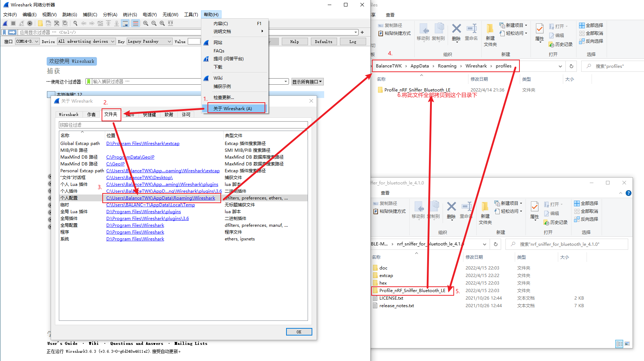Refresh the profiles folder address bar
The image size is (644, 361).
coord(571,66)
